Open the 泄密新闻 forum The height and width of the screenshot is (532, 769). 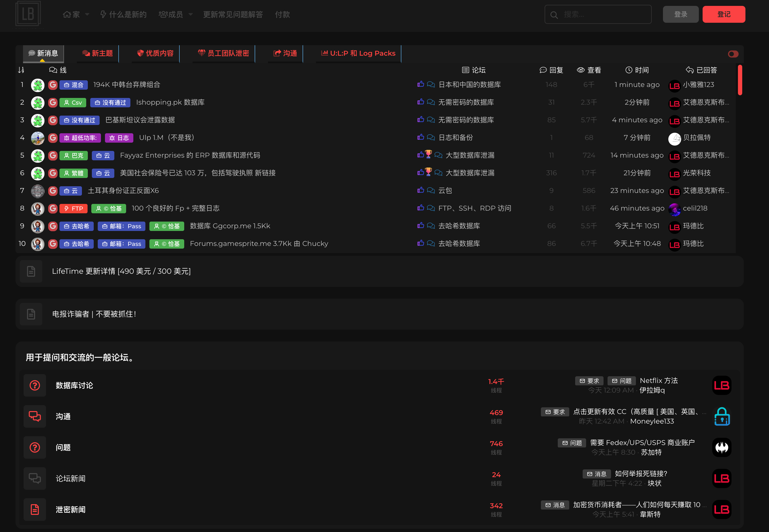tap(70, 509)
